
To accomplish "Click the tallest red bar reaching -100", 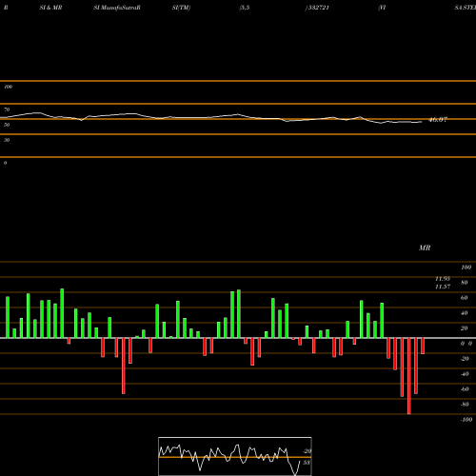I will point(408,376).
